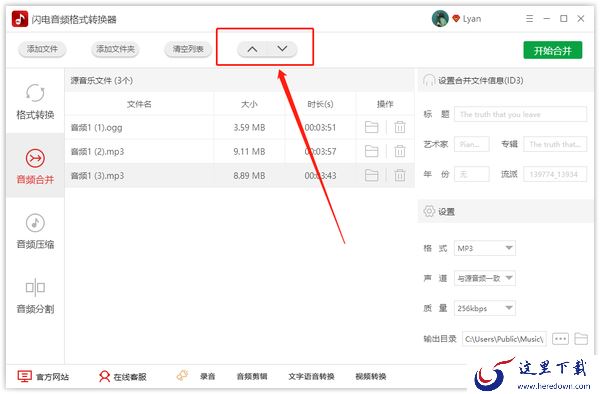This screenshot has height=394, width=600.
Task: Open the hamburger menu in title bar
Action: [x=530, y=18]
